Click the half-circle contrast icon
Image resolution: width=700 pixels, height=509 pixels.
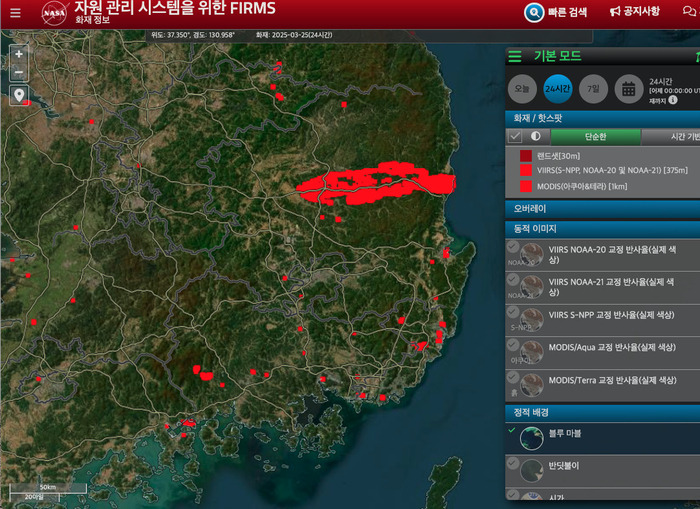coord(536,136)
